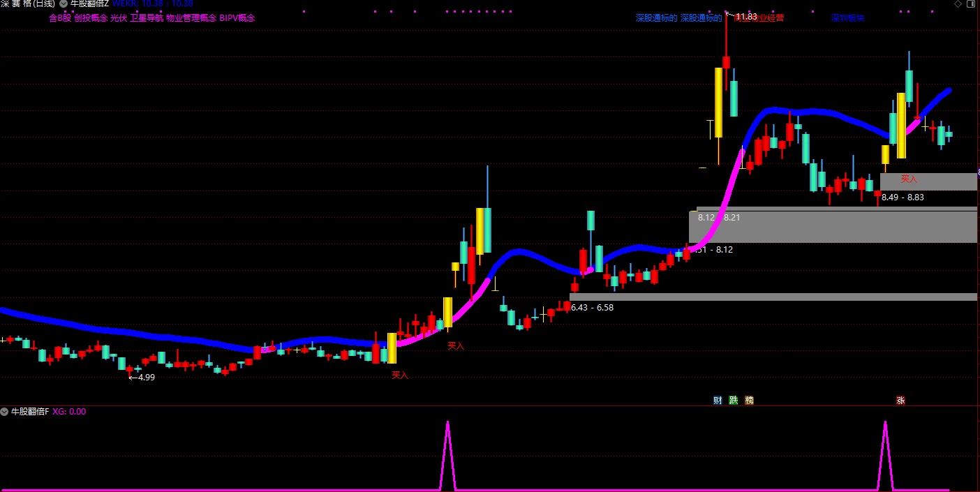The height and width of the screenshot is (492, 980).
Task: Click the 牛股翻倍F indicator name
Action: [x=30, y=412]
